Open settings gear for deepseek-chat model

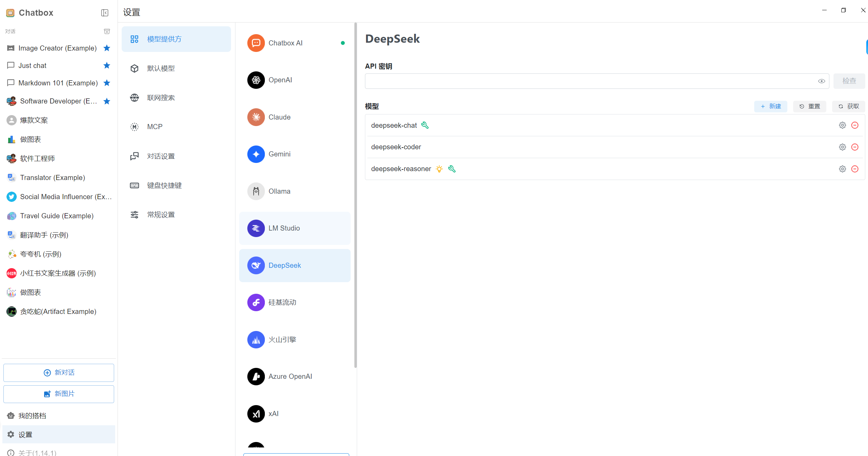pyautogui.click(x=842, y=125)
